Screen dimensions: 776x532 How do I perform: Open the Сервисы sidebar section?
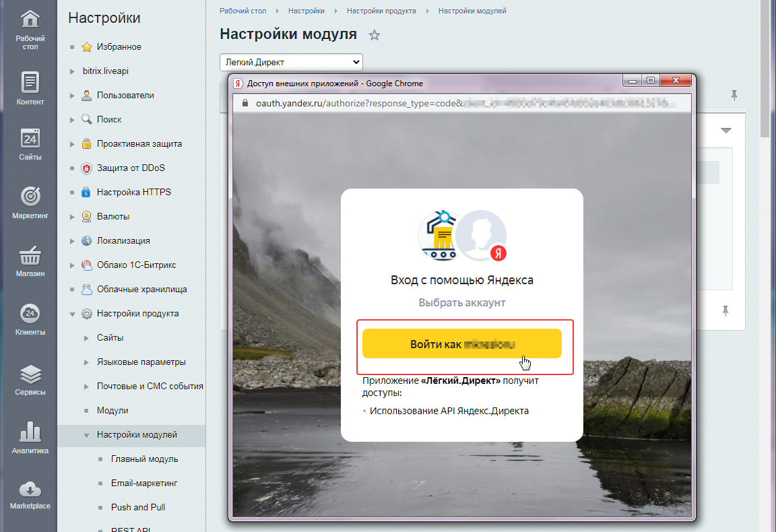click(30, 379)
